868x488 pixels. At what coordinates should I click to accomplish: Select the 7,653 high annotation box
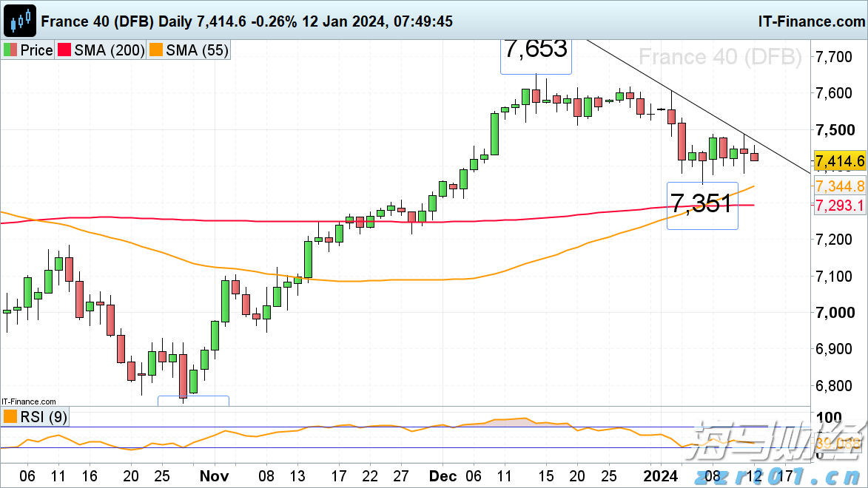(536, 50)
